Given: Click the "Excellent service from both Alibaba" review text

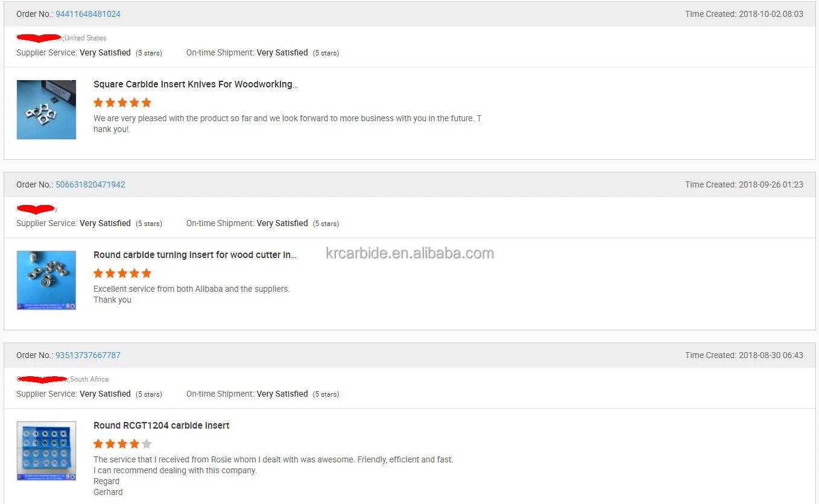Looking at the screenshot, I should [x=191, y=289].
